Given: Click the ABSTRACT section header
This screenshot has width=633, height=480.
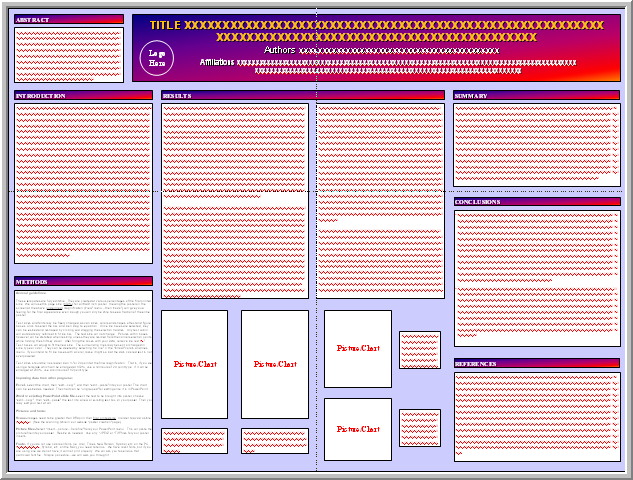Looking at the screenshot, I should point(69,19).
